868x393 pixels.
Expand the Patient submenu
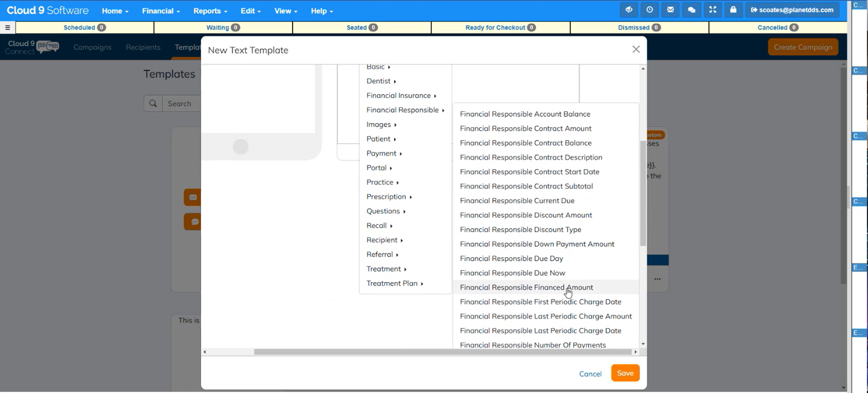pyautogui.click(x=405, y=139)
